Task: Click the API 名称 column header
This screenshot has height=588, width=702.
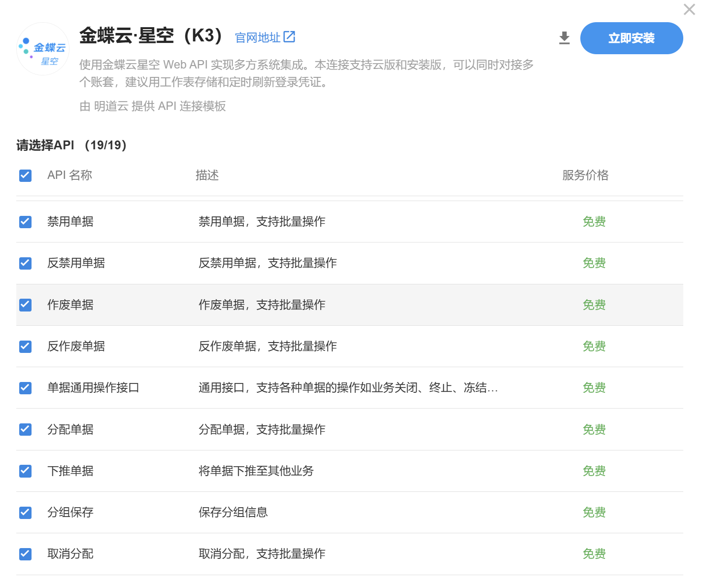Action: [x=69, y=175]
